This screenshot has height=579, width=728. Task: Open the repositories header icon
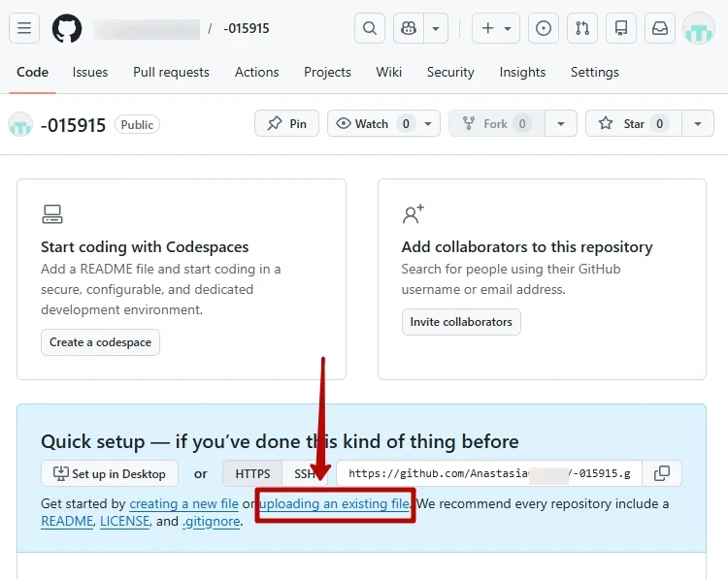click(621, 28)
